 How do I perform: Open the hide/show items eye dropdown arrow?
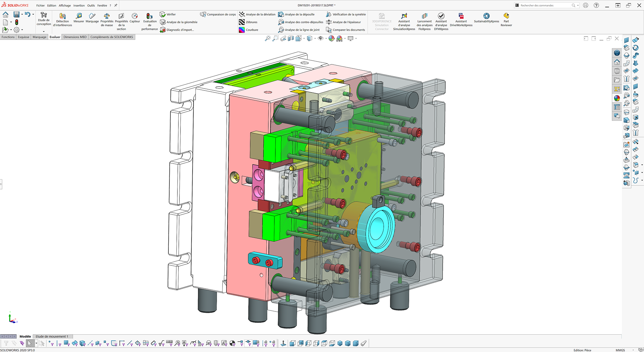coord(326,39)
